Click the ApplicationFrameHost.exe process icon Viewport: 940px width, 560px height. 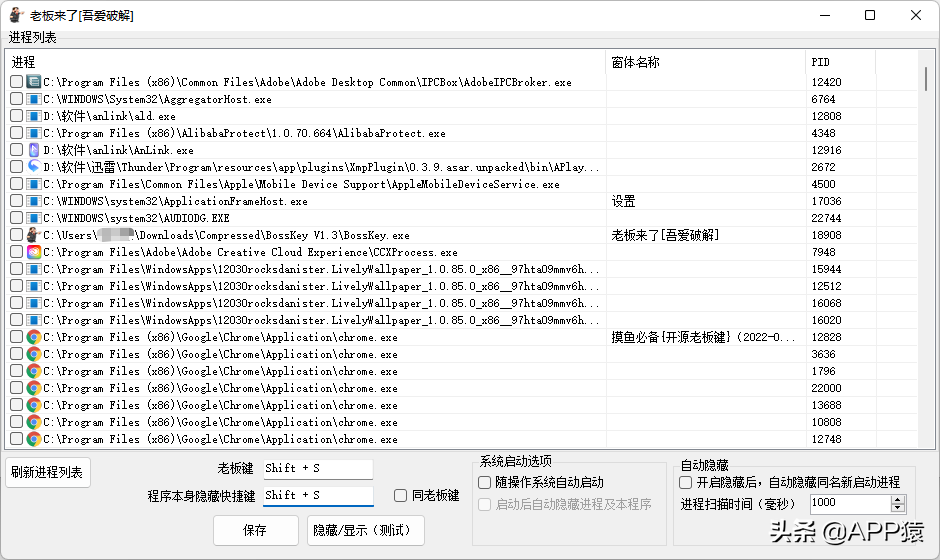(x=34, y=201)
